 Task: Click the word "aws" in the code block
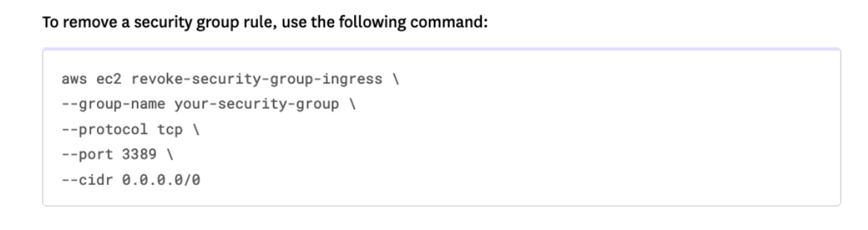coord(74,79)
